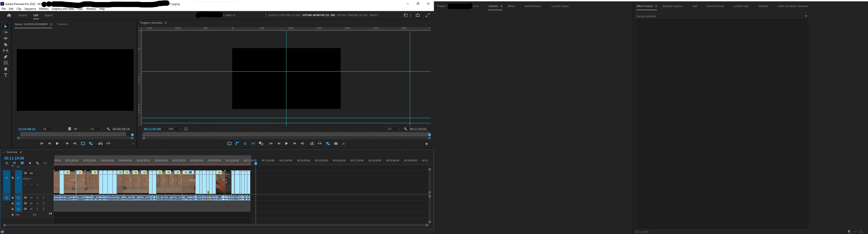Click Export Frame camera icon in Program monitor

(x=336, y=144)
